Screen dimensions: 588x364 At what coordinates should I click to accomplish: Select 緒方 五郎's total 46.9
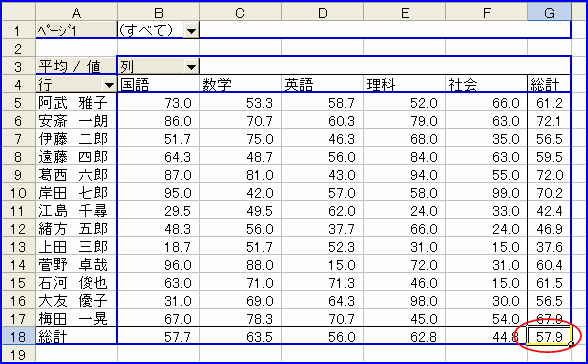(x=549, y=229)
